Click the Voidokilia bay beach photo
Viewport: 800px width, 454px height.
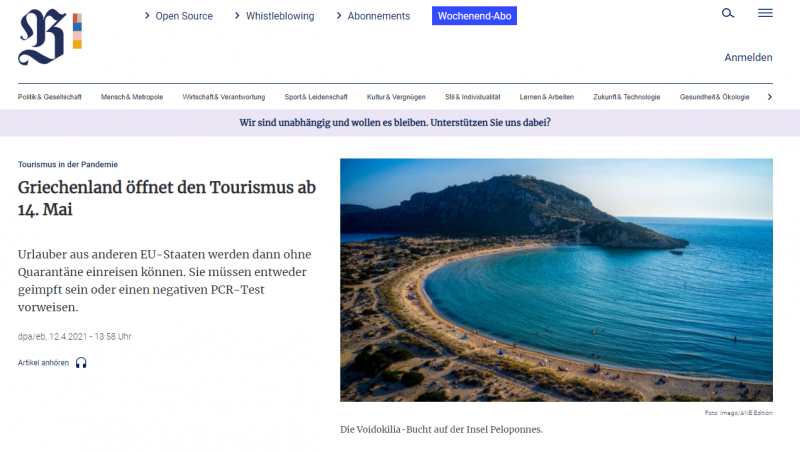pyautogui.click(x=556, y=280)
